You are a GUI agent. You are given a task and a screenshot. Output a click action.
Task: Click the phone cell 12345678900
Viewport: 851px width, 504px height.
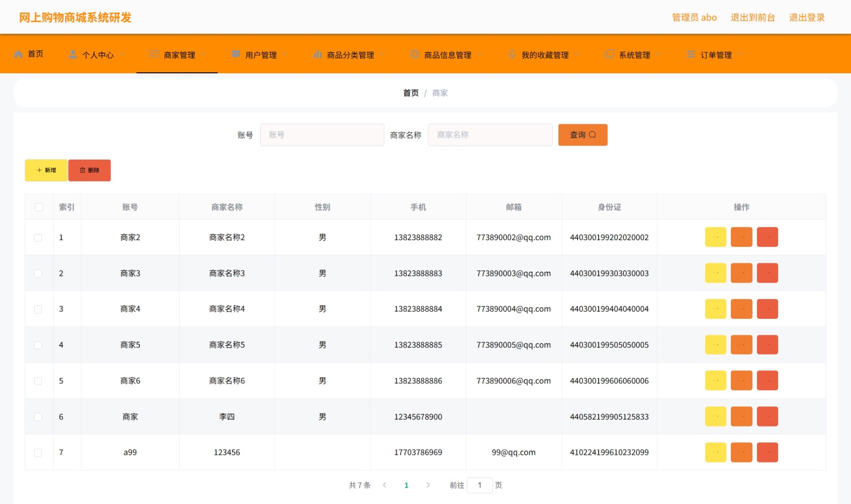418,417
